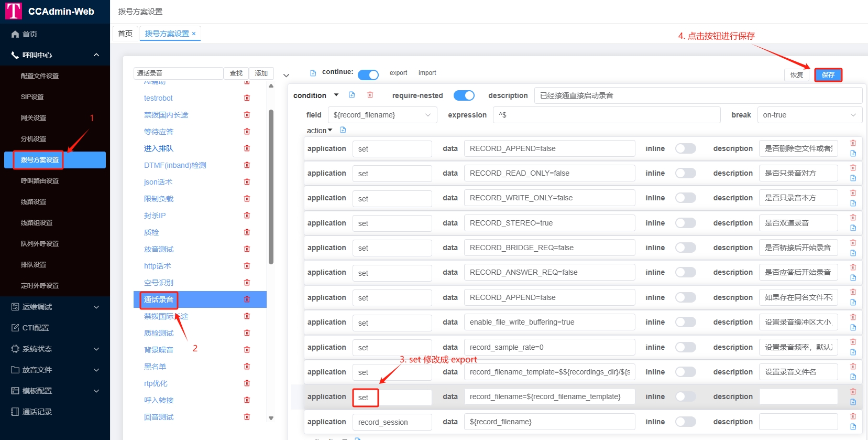Toggle the continue switch off
The image size is (868, 440).
[x=368, y=75]
